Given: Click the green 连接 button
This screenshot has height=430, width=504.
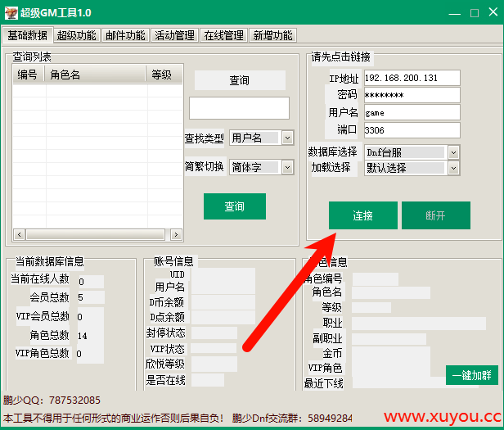Looking at the screenshot, I should point(362,215).
